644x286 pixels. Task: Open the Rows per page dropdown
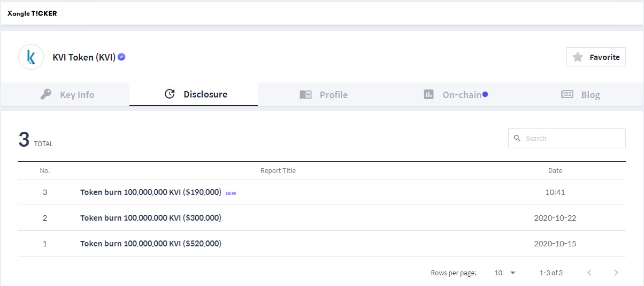(505, 273)
